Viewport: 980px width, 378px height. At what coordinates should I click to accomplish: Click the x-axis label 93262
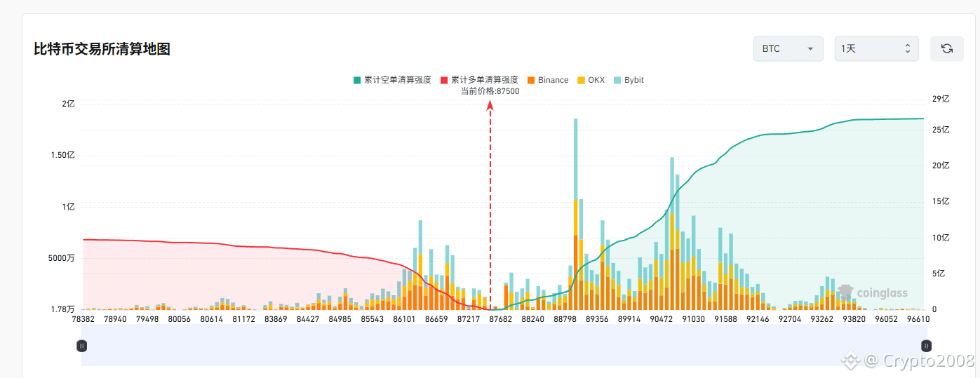coord(821,318)
